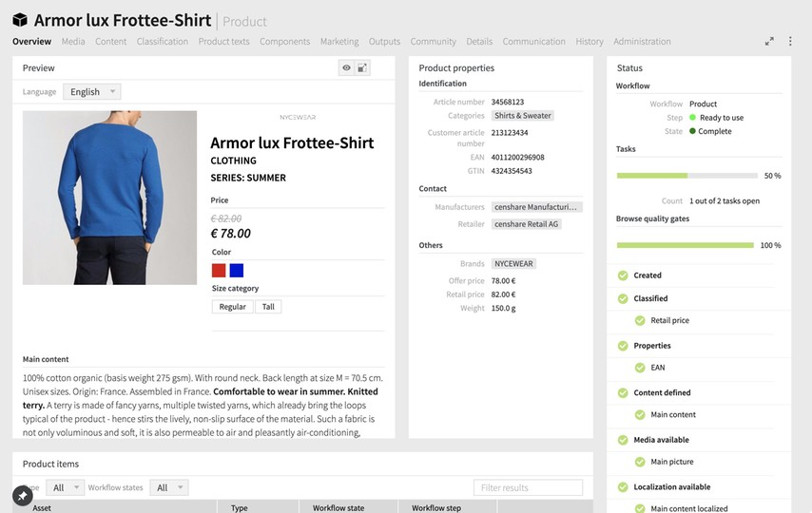
Task: Open the Content tab
Action: [111, 42]
